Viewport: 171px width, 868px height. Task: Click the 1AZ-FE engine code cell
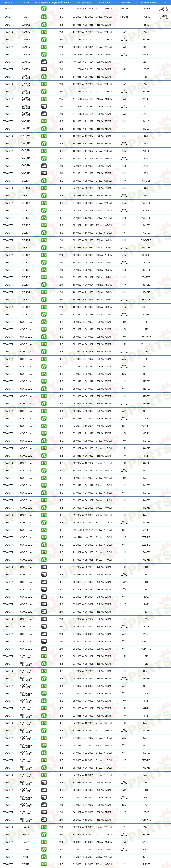pos(146,842)
